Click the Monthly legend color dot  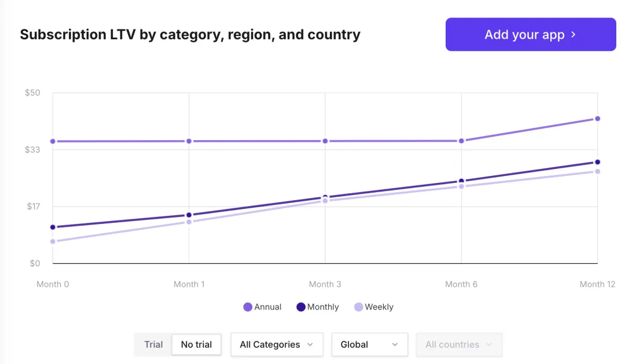click(301, 307)
